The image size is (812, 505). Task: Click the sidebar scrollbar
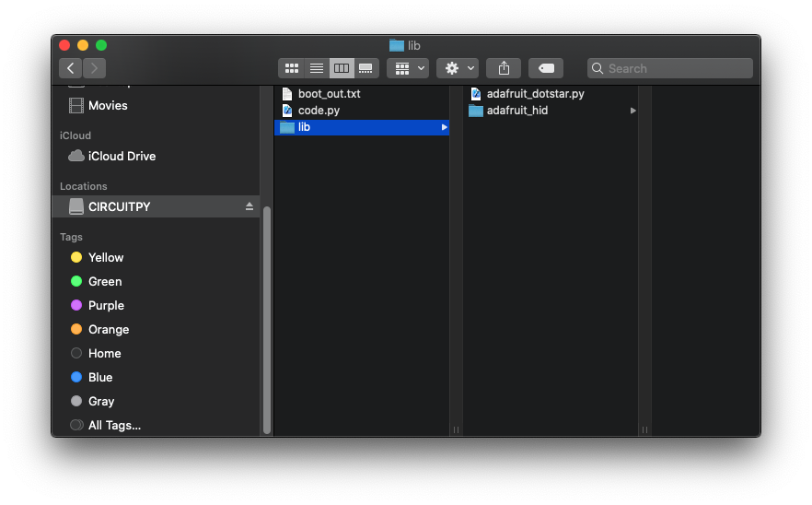coord(267,320)
